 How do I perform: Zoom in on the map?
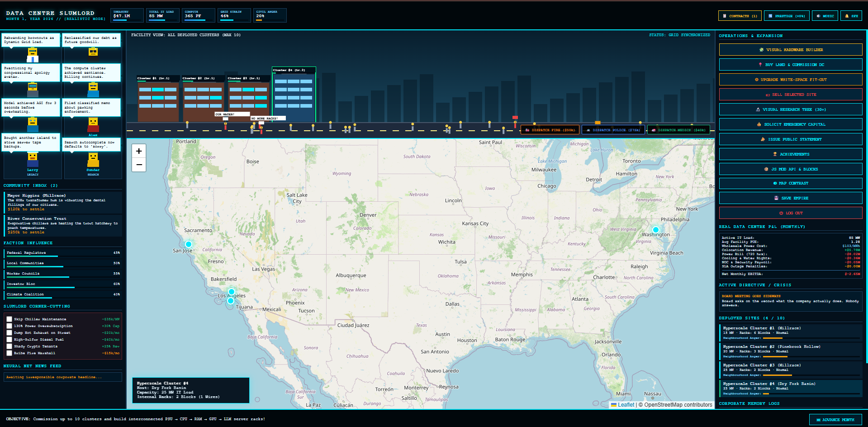pos(139,151)
